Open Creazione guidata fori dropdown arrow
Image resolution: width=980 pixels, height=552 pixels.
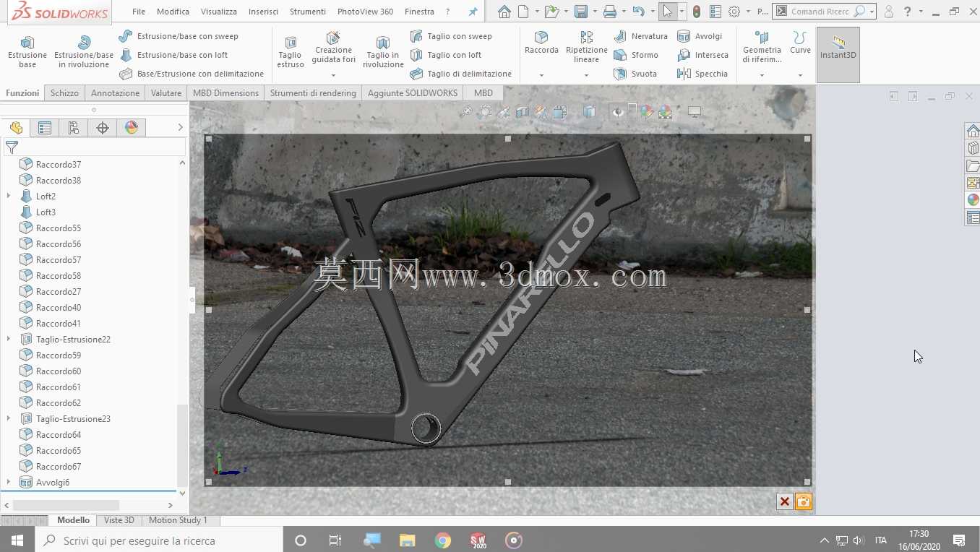tap(333, 75)
